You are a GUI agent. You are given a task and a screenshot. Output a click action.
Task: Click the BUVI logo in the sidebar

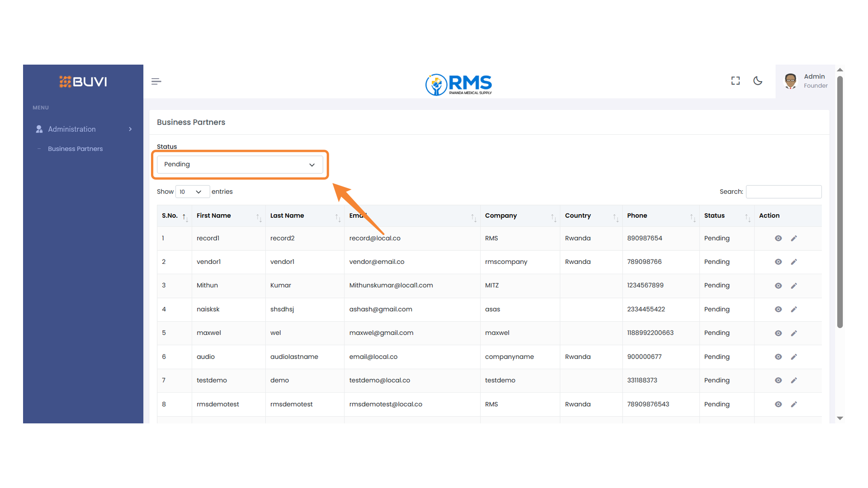(83, 82)
